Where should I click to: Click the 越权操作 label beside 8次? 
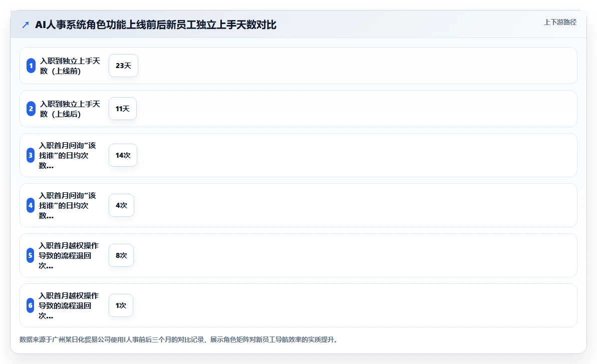coord(69,255)
